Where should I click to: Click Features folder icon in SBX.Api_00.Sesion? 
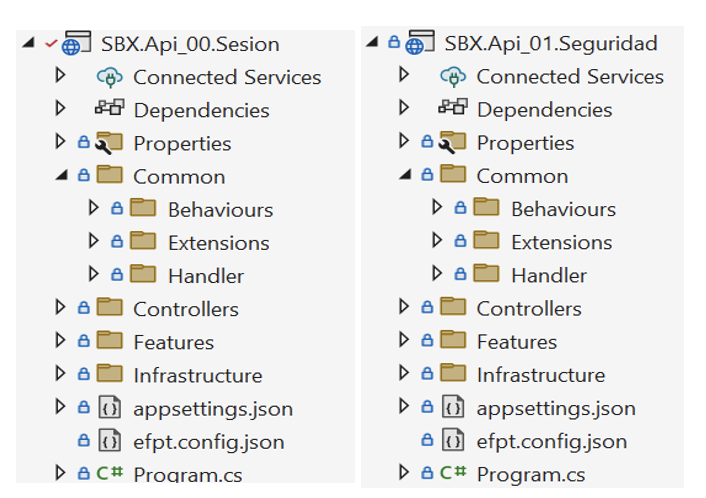pos(109,340)
